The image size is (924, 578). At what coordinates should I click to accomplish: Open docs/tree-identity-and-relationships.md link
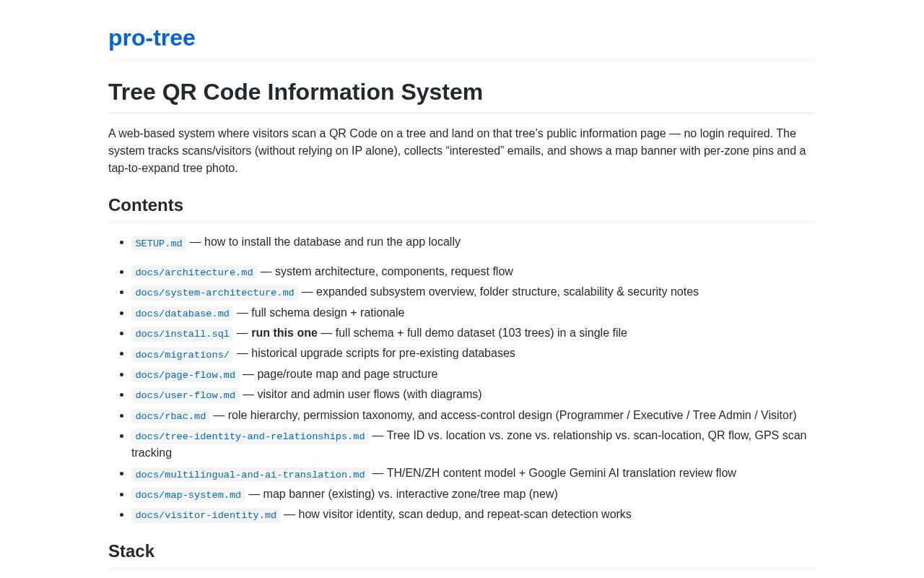click(250, 436)
